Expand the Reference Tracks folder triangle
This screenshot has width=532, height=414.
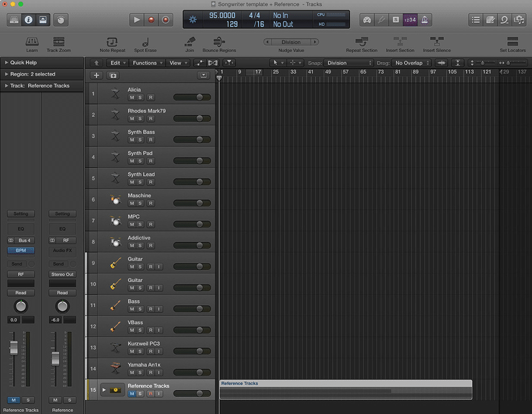(104, 390)
